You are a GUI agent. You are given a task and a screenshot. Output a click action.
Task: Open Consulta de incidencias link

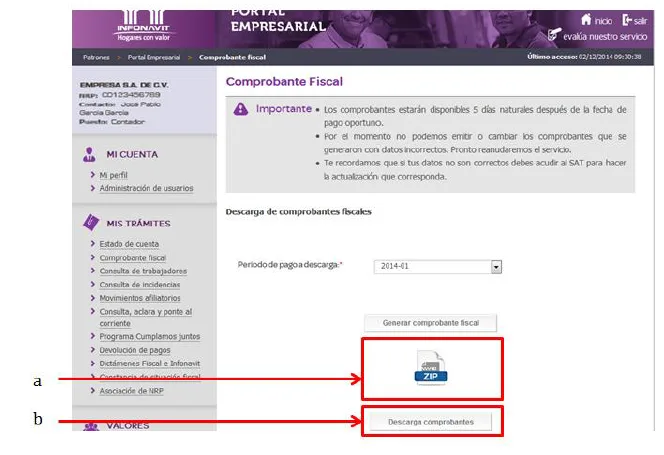tap(140, 285)
